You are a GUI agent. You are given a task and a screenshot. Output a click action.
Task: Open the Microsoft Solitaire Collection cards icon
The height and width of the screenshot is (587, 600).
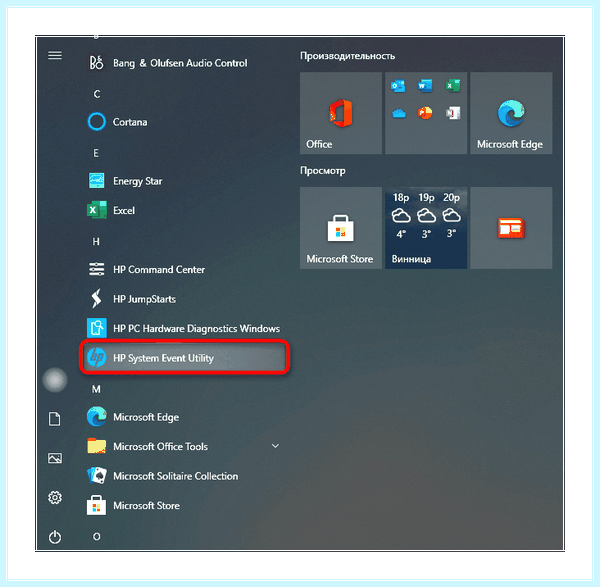(96, 476)
